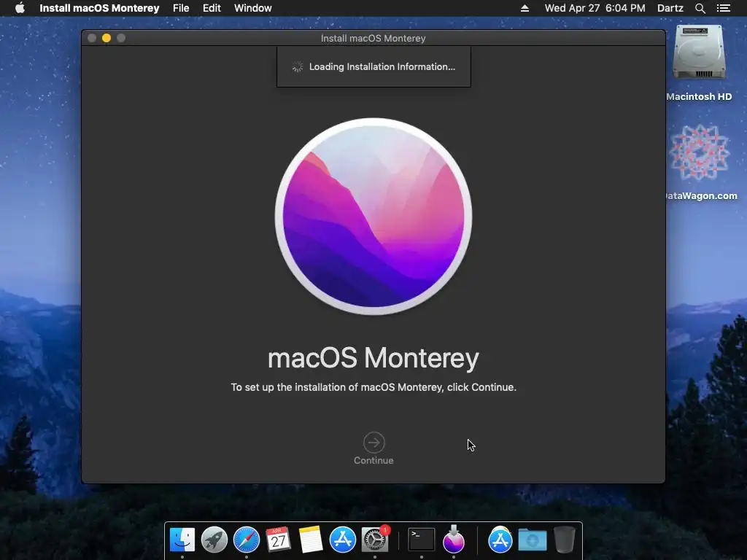
Task: Click the setup instruction text about Continue
Action: pyautogui.click(x=373, y=387)
